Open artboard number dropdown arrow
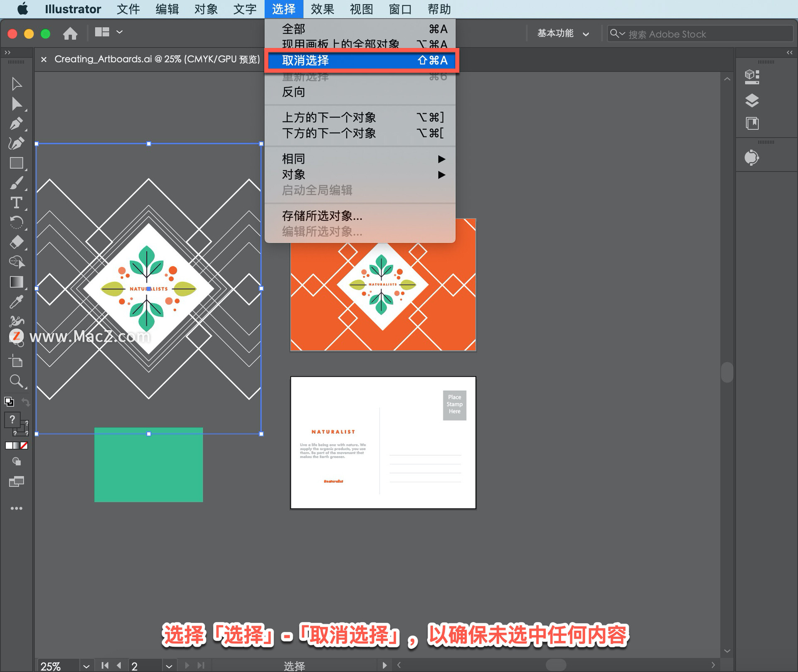This screenshot has height=672, width=798. (169, 666)
